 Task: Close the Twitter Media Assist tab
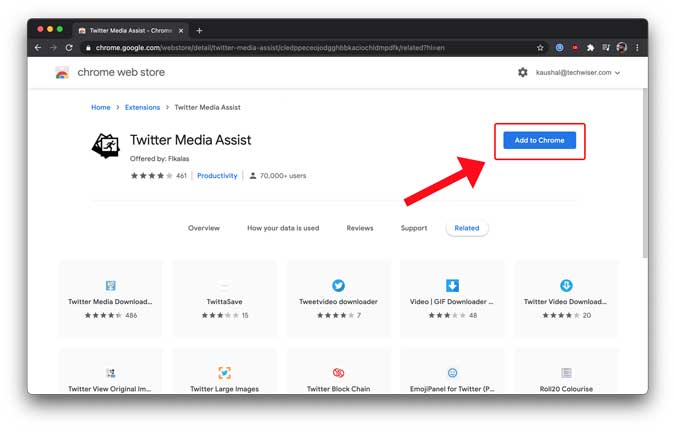coord(181,31)
